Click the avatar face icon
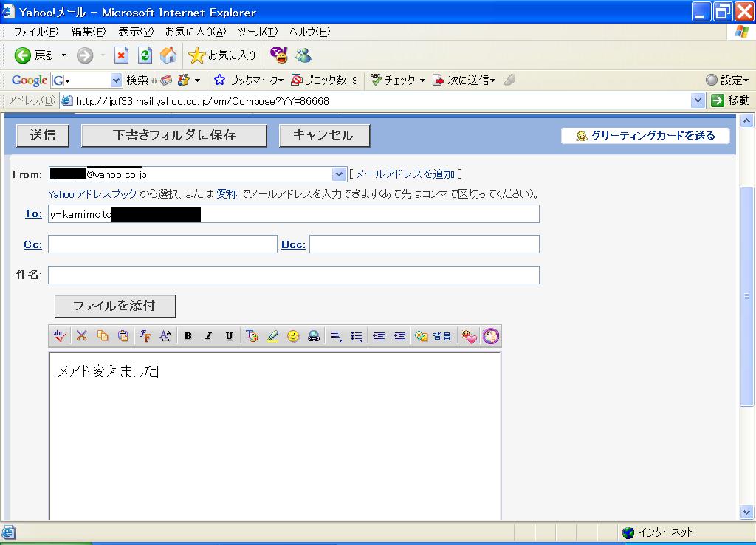Image resolution: width=756 pixels, height=545 pixels. tap(491, 336)
